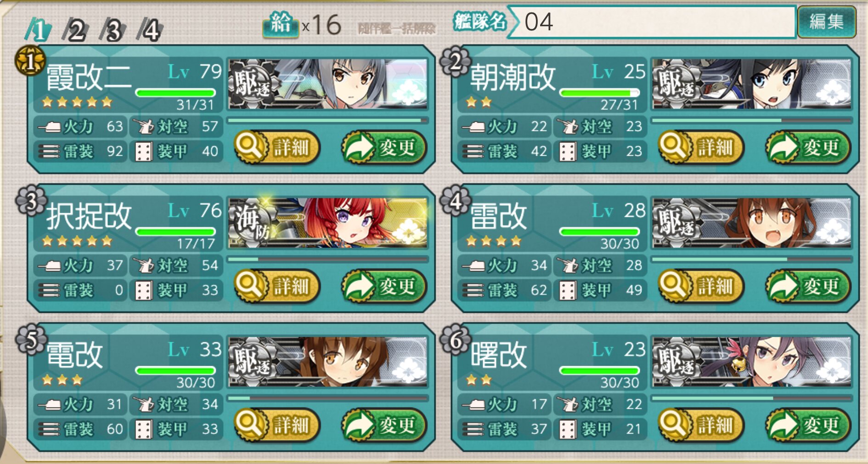Click the 雷改 ship portrait banner
Image resolution: width=868 pixels, height=464 pixels.
(x=752, y=223)
